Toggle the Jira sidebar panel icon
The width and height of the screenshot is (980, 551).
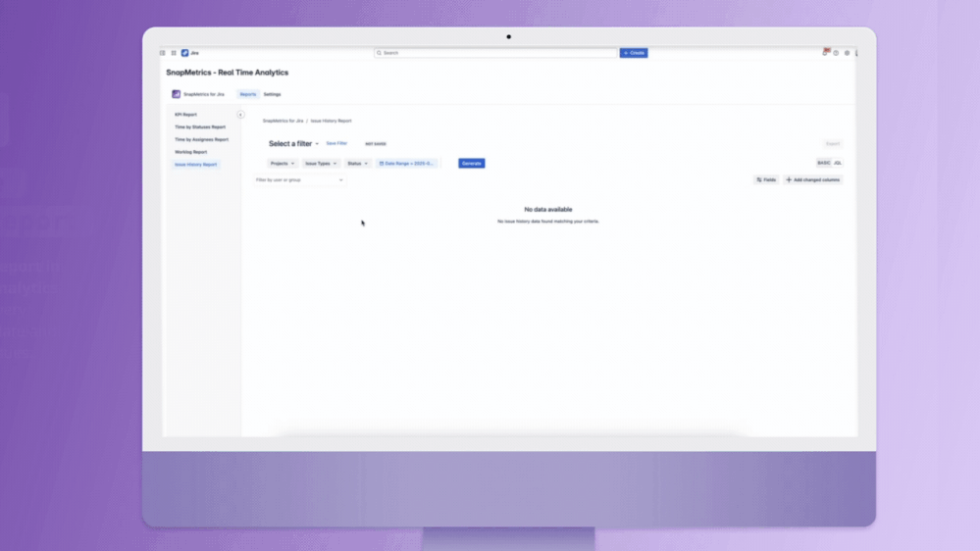click(x=163, y=53)
